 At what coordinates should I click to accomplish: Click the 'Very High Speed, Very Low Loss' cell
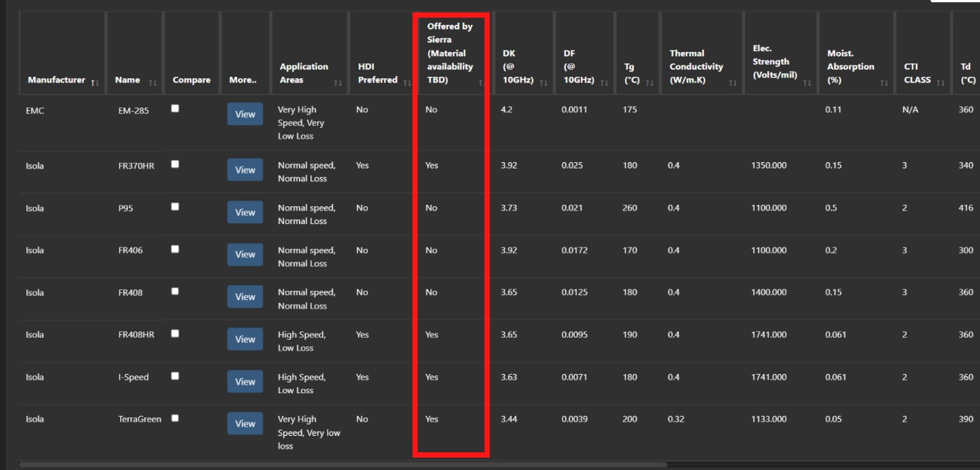click(301, 123)
